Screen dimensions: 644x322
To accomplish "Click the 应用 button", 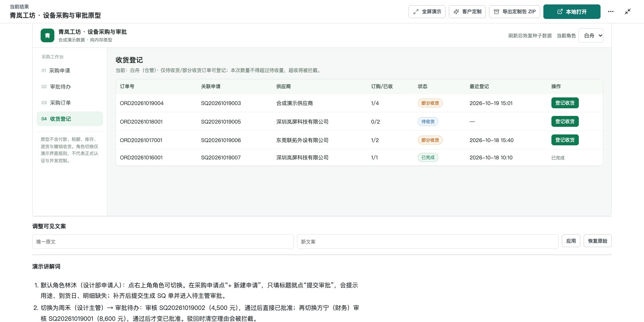I will click(x=571, y=241).
